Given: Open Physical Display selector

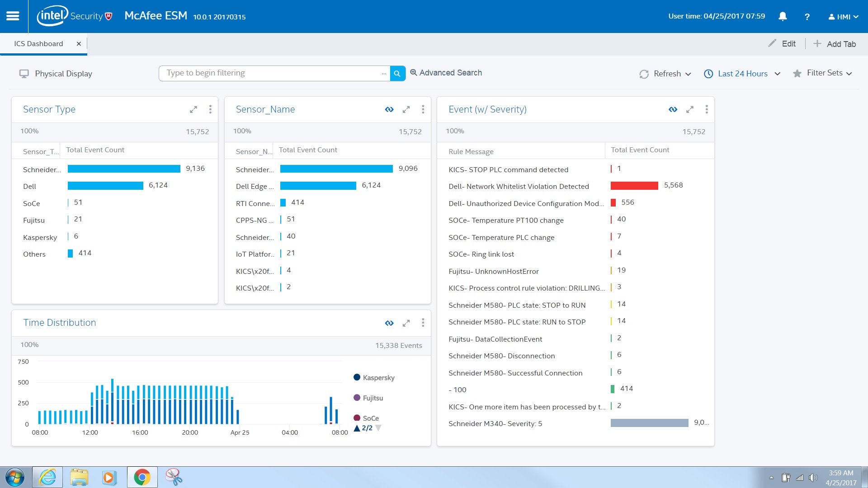Looking at the screenshot, I should 56,74.
